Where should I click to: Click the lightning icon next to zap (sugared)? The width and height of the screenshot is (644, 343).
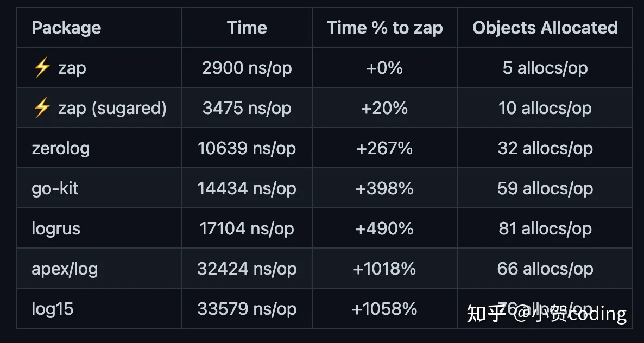41,108
